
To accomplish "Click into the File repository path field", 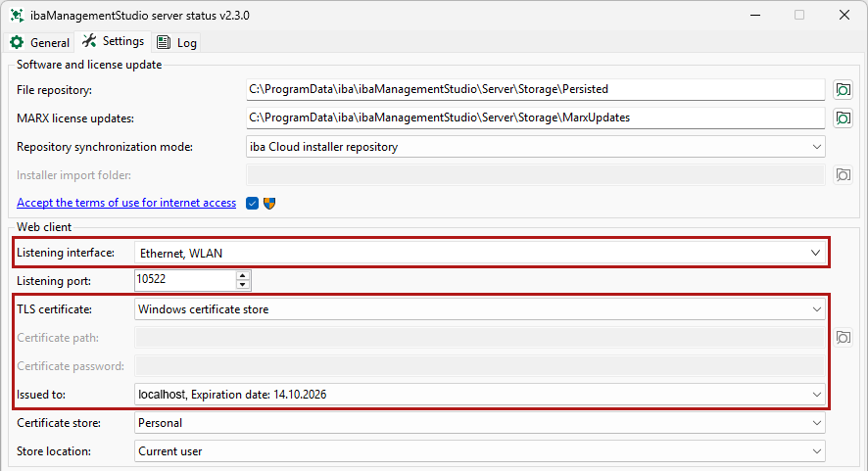I will coord(535,89).
